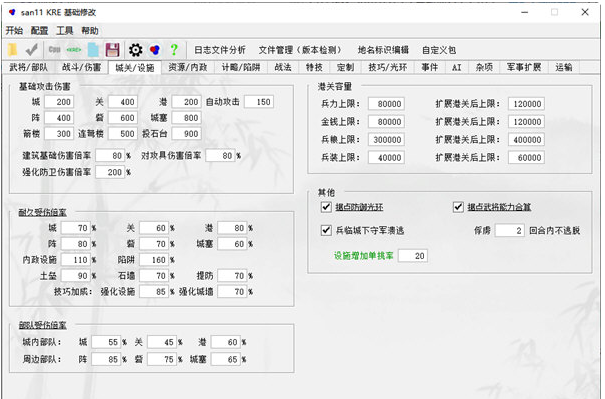This screenshot has height=399, width=605.
Task: Click the 周边部队 阵 rate field
Action: point(106,359)
